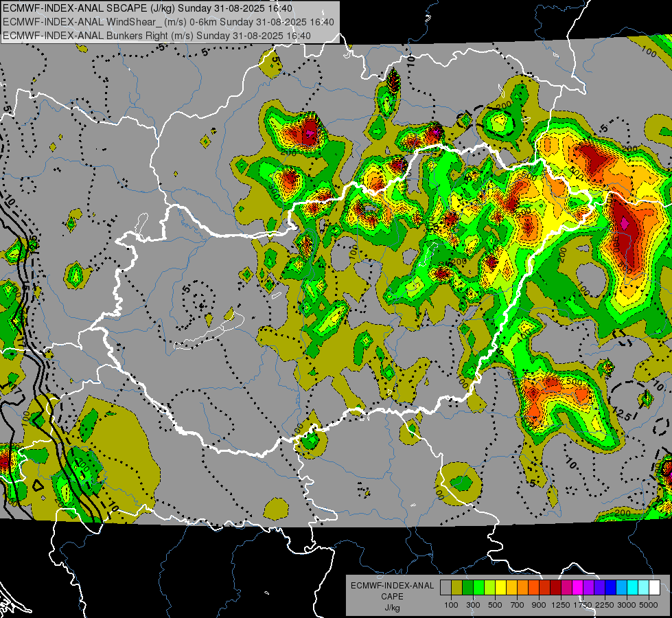Select the pure yellow legend swatch
Image resolution: width=672 pixels, height=618 pixels.
click(500, 588)
